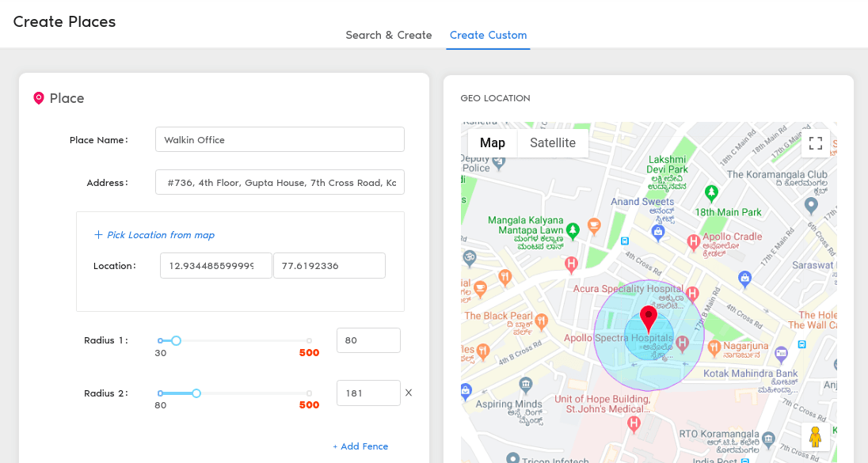This screenshot has width=868, height=463.
Task: Switch map to Satellite view
Action: coord(553,143)
